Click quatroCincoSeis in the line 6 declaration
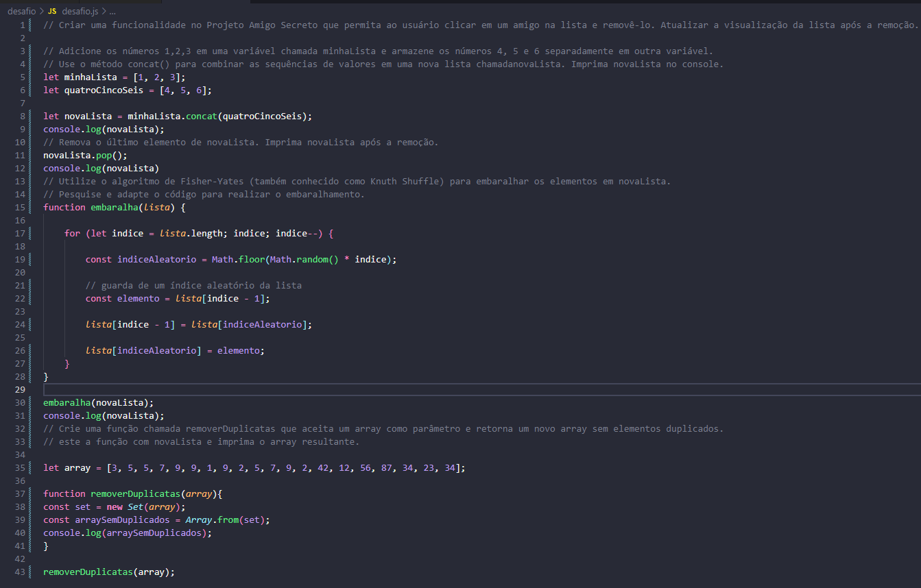 [104, 90]
